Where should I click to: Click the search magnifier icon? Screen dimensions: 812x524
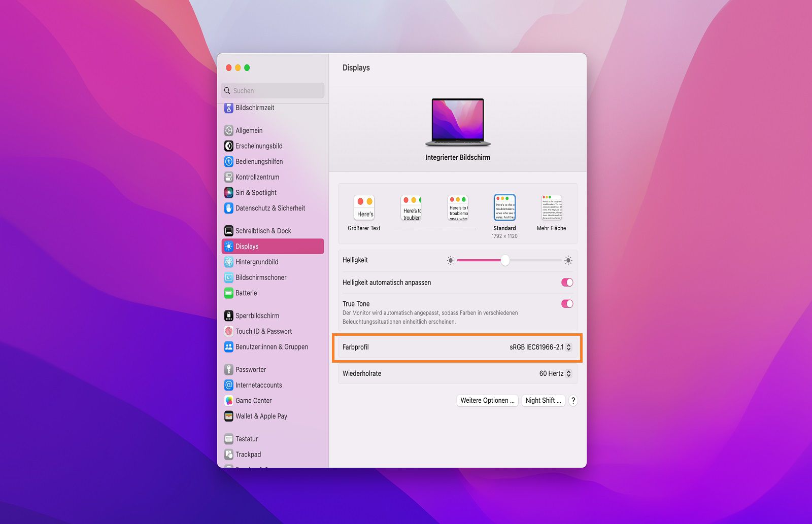point(227,91)
